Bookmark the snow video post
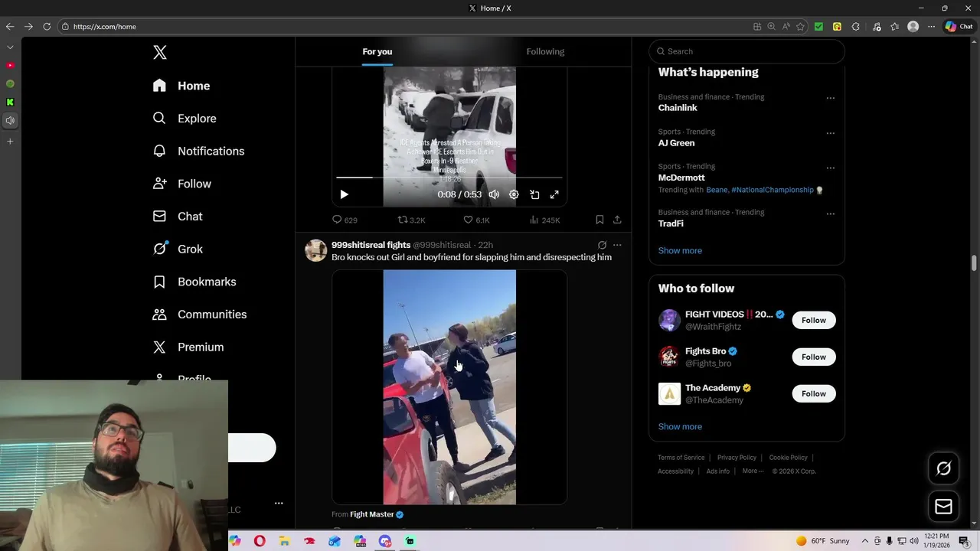This screenshot has width=980, height=551. tap(599, 220)
